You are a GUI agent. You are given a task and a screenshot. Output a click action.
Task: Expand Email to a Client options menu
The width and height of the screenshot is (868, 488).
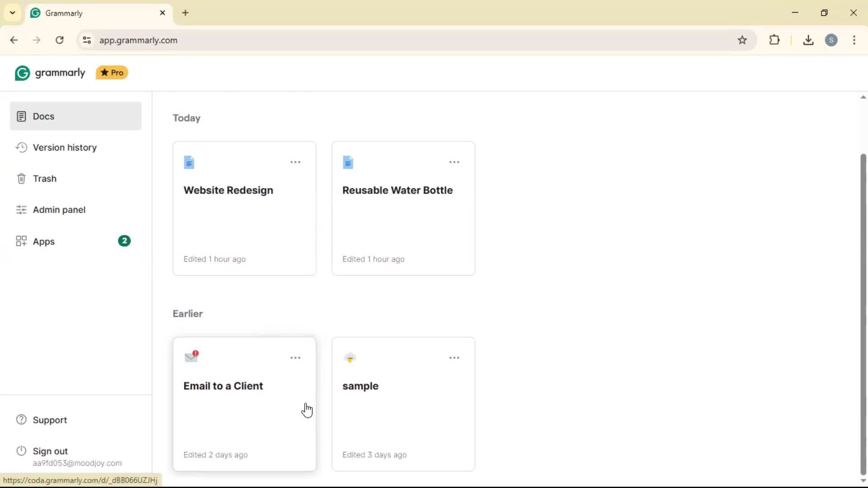(x=295, y=358)
